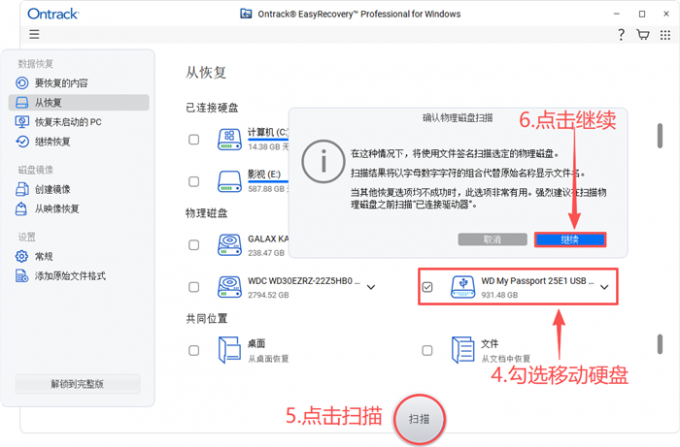The width and height of the screenshot is (680, 447).
Task: Click the 2794.52 GB size text
Action: pyautogui.click(x=268, y=295)
